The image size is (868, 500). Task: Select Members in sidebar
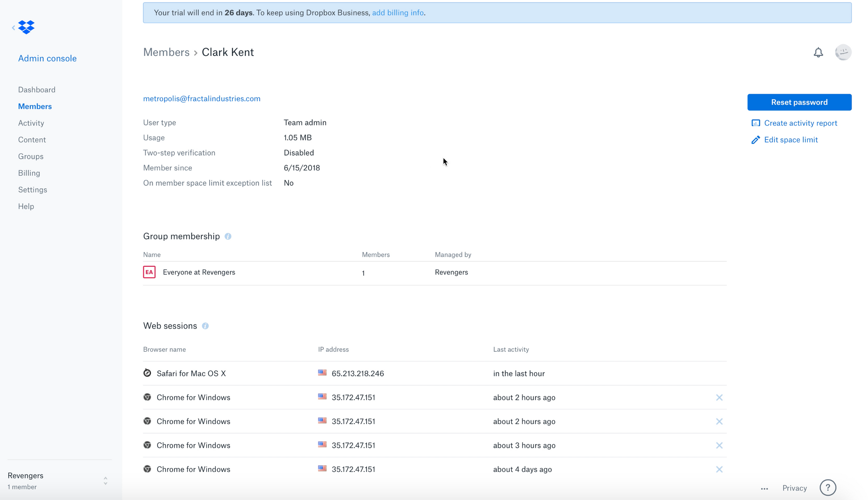tap(35, 106)
